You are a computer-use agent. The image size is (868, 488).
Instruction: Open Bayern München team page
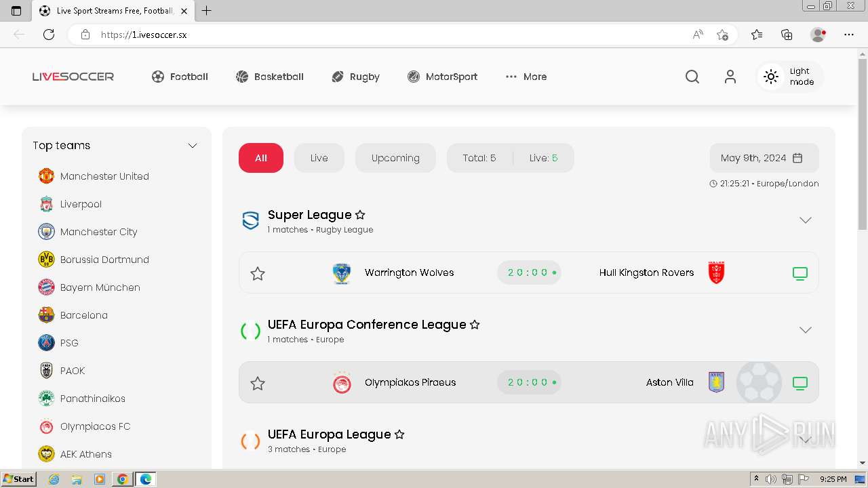[89, 287]
